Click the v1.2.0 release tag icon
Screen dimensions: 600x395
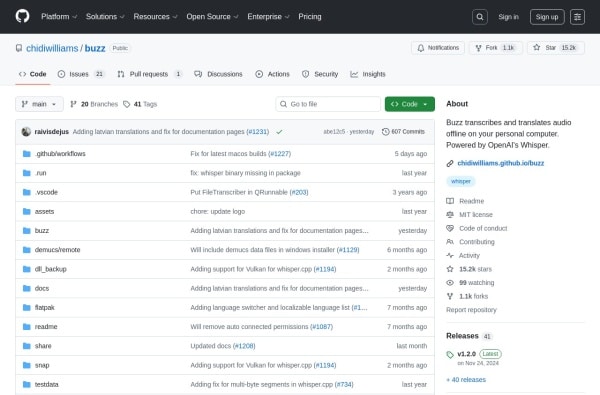click(450, 355)
